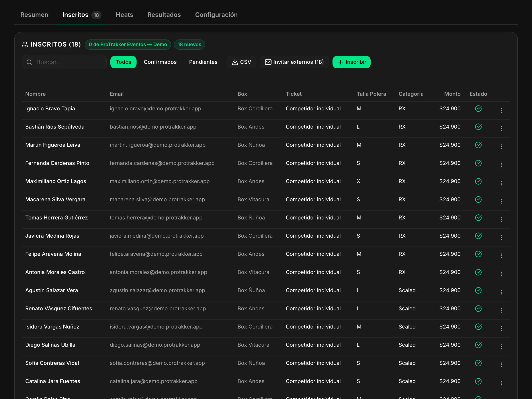Image resolution: width=532 pixels, height=399 pixels.
Task: Click confirmed status icon for Javiera Medina Rojas
Action: (x=478, y=236)
